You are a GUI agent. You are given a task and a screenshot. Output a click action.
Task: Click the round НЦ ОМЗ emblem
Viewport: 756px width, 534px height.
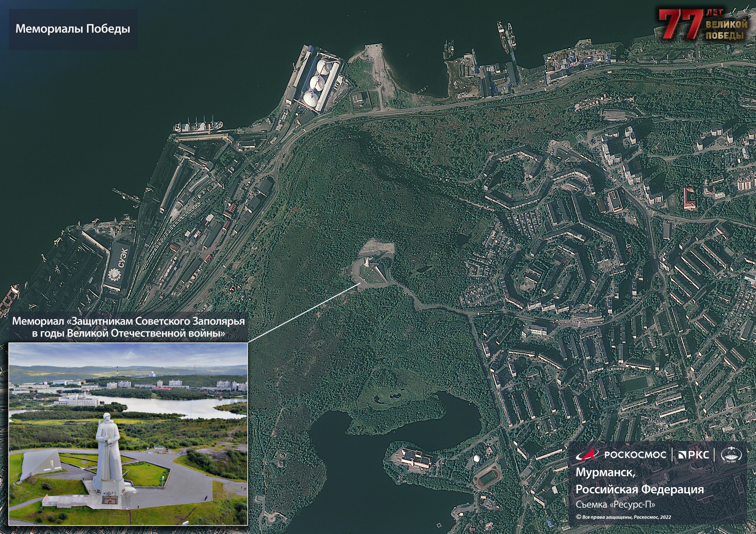click(x=731, y=455)
